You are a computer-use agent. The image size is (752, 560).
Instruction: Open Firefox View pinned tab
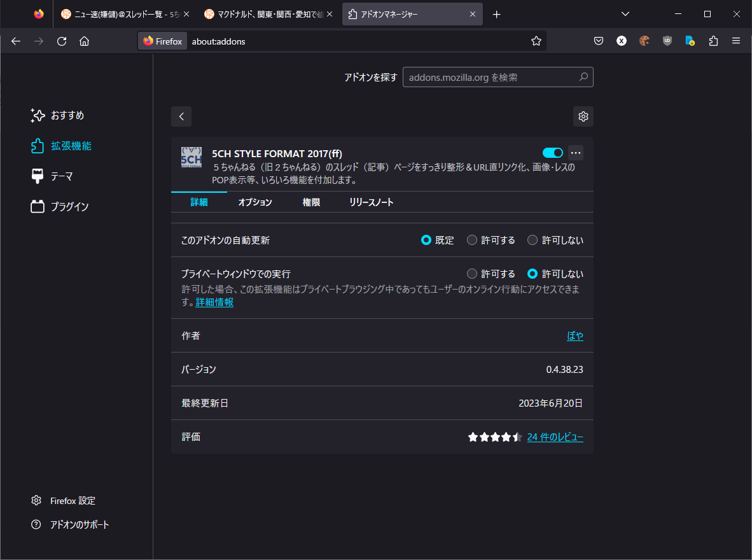click(x=39, y=15)
